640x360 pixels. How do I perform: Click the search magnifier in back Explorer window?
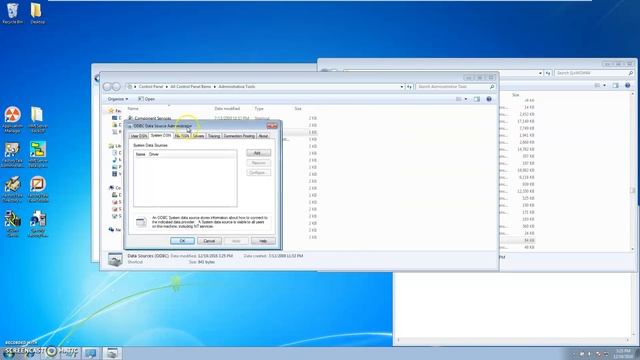[631, 73]
